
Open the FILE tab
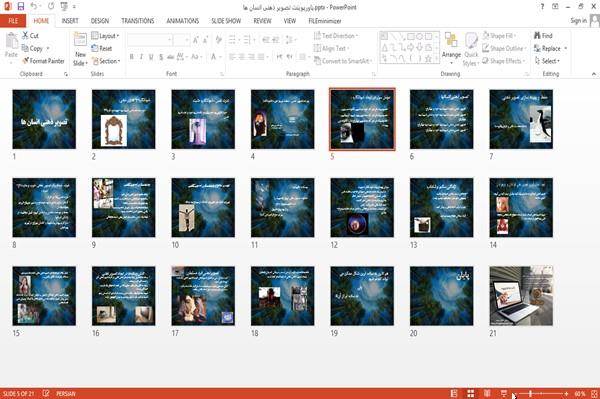pyautogui.click(x=13, y=21)
